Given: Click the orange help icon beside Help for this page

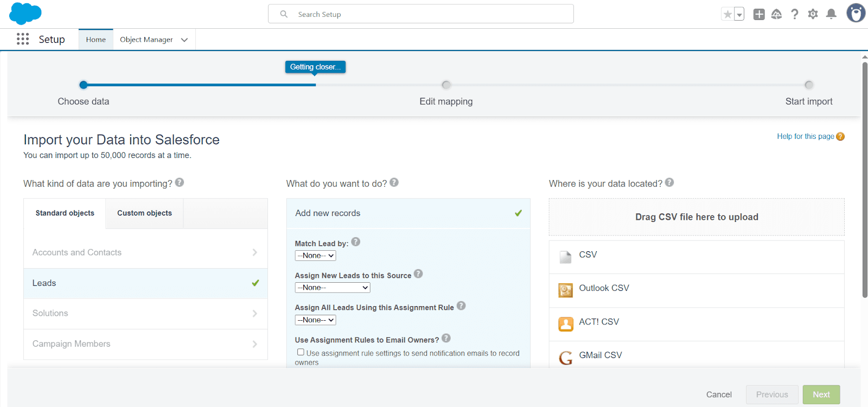Looking at the screenshot, I should click(840, 137).
